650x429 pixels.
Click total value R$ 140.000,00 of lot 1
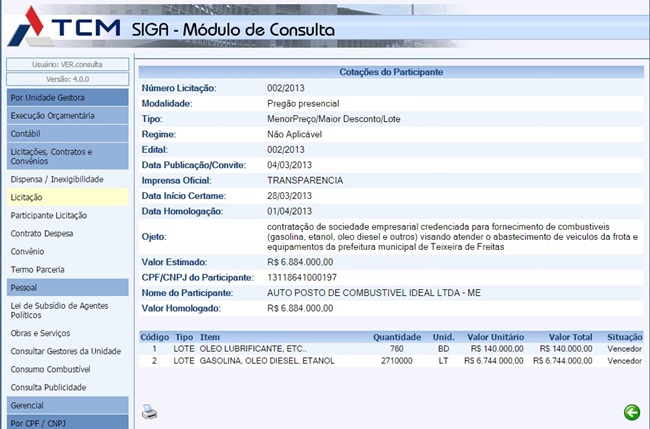pyautogui.click(x=565, y=349)
